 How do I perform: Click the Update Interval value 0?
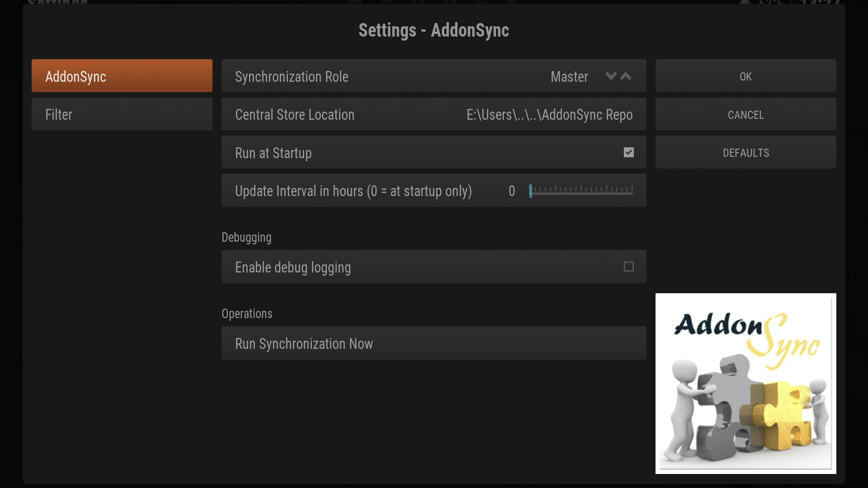(512, 191)
